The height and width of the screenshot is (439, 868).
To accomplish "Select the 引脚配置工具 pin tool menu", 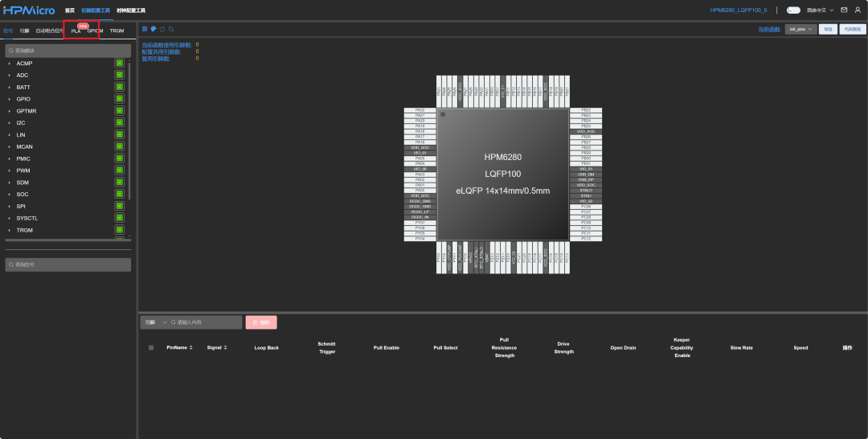I will [95, 10].
